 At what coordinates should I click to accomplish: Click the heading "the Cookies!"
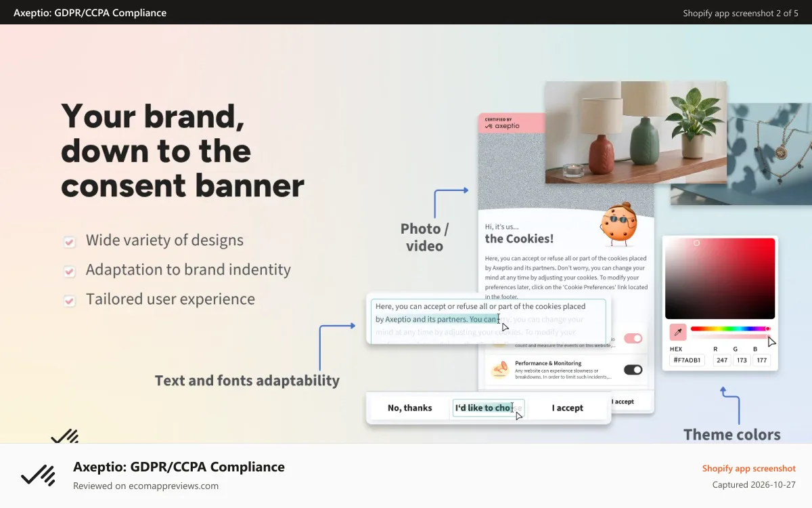click(x=519, y=238)
